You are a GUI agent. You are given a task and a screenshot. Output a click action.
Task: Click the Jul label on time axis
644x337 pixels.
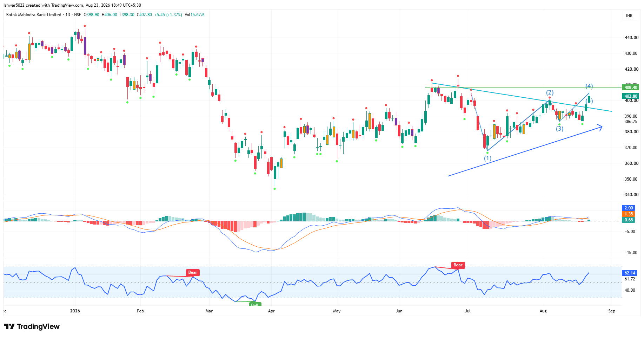pos(467,311)
